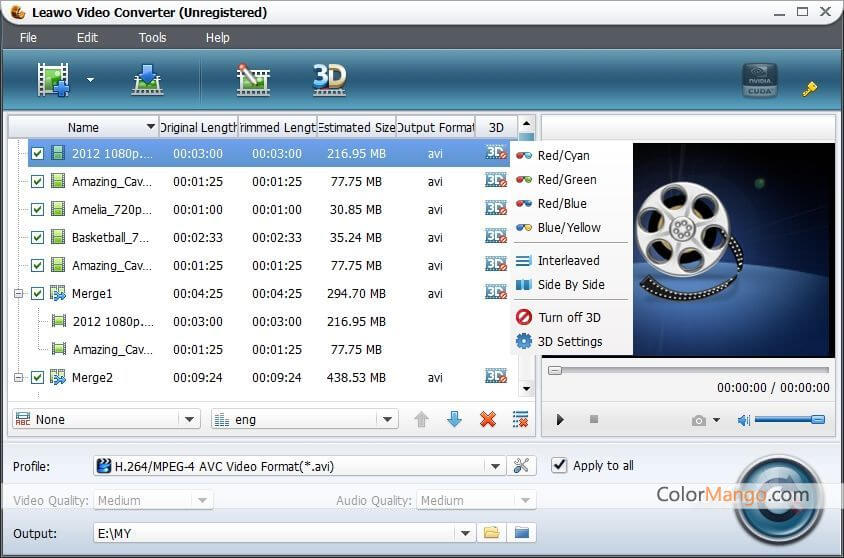Open profile settings tools icon

tap(521, 466)
